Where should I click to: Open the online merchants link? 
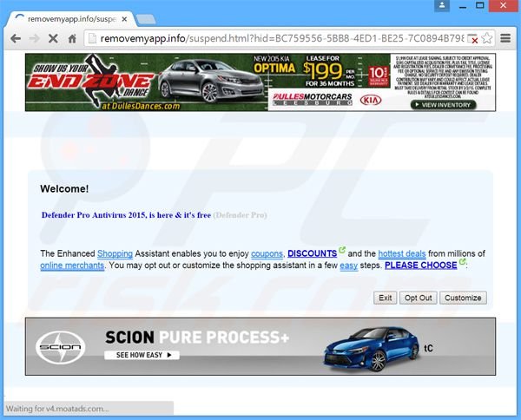click(72, 266)
